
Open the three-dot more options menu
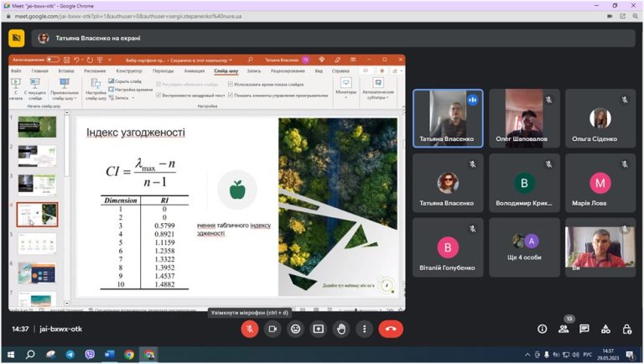tap(364, 329)
